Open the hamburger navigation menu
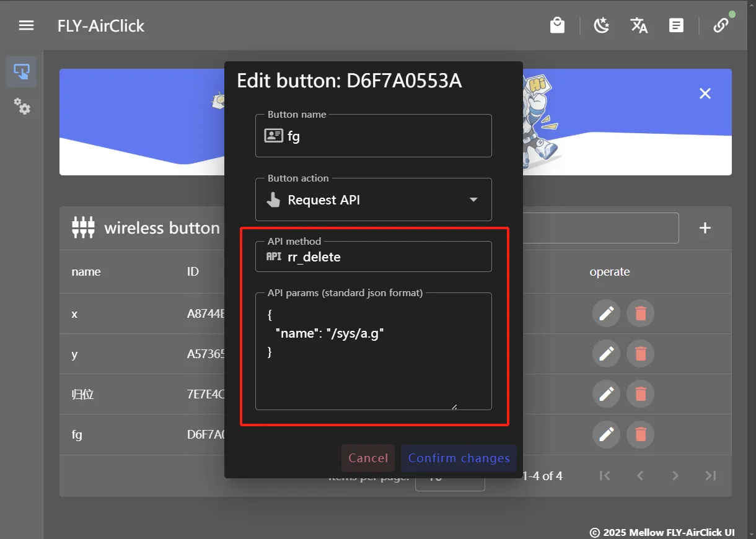This screenshot has width=756, height=539. 26,25
